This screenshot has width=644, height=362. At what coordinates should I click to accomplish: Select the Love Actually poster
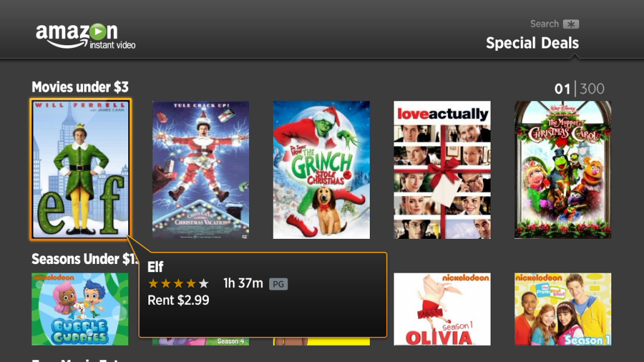(442, 170)
